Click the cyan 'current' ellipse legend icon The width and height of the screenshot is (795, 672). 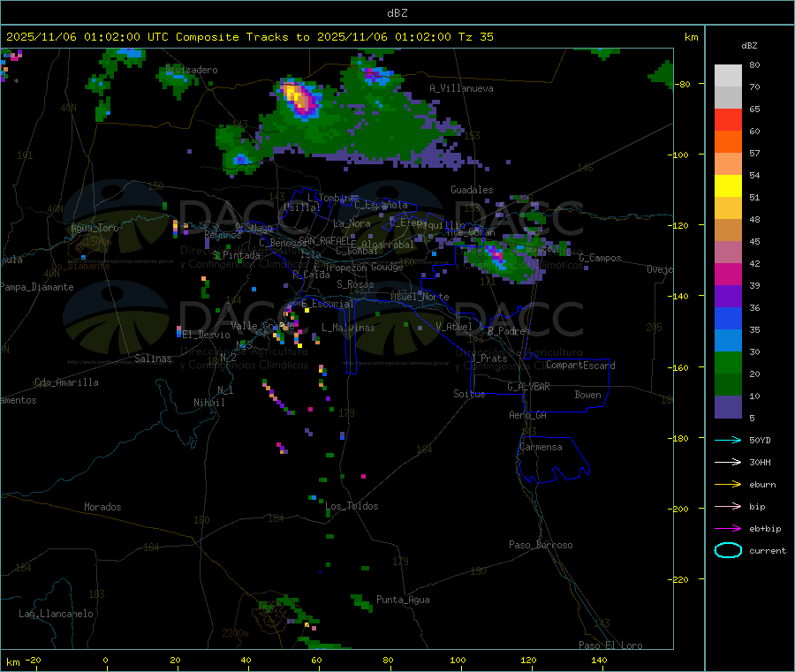click(x=728, y=550)
